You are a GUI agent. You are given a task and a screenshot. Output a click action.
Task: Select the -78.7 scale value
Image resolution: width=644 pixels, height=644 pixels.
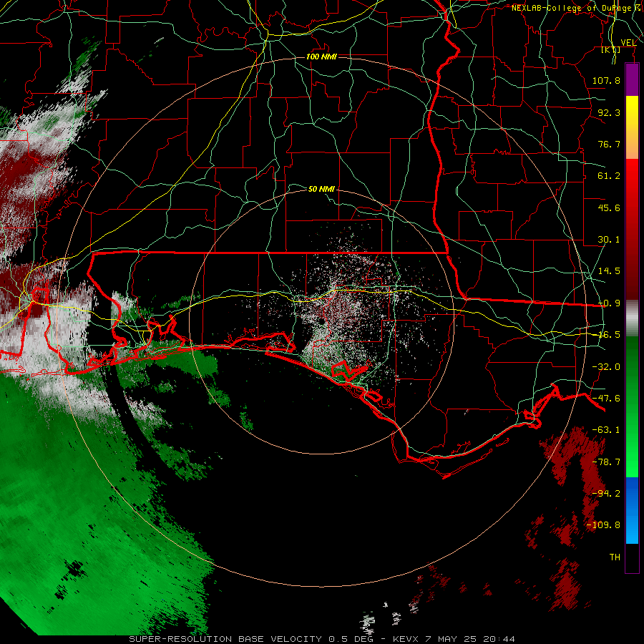click(606, 462)
